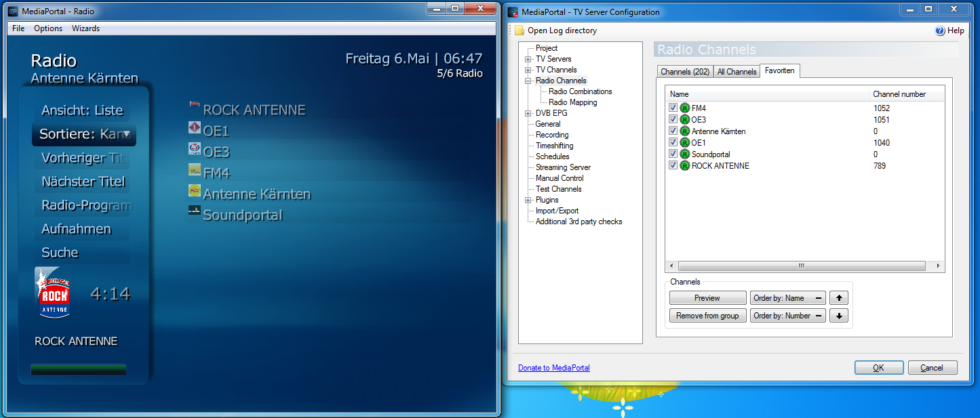Uncheck the OE1 channel checkbox
Screen dimensions: 980x418
tap(673, 142)
